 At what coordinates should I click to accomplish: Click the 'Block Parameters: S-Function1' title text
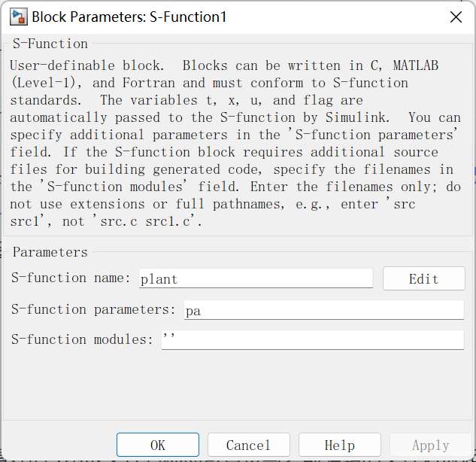(x=129, y=17)
